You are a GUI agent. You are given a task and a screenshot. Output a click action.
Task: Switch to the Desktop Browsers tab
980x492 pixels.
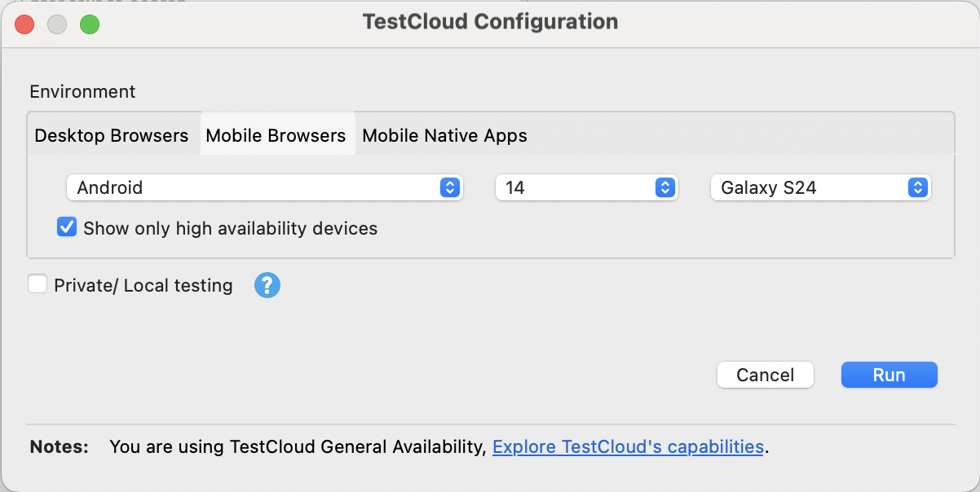(112, 135)
